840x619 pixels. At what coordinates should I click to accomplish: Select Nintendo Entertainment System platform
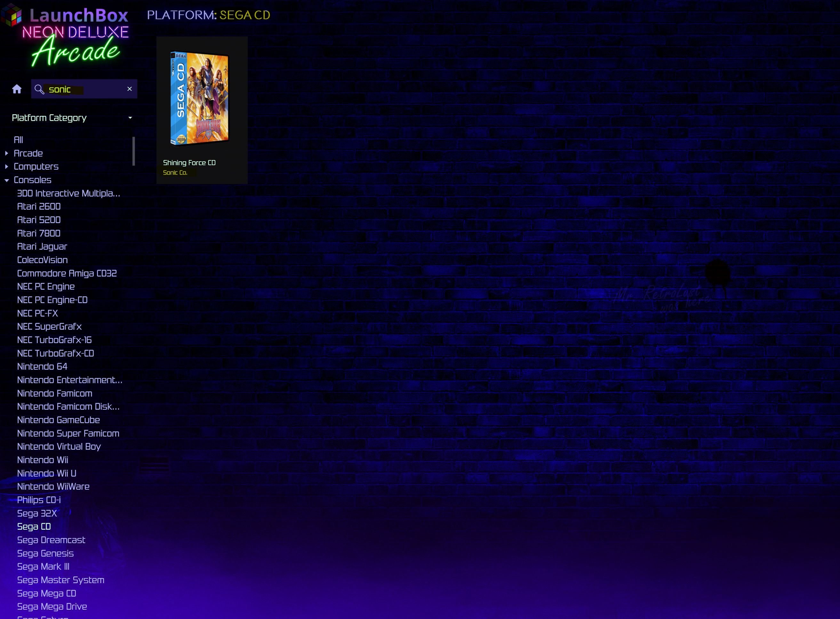point(70,380)
